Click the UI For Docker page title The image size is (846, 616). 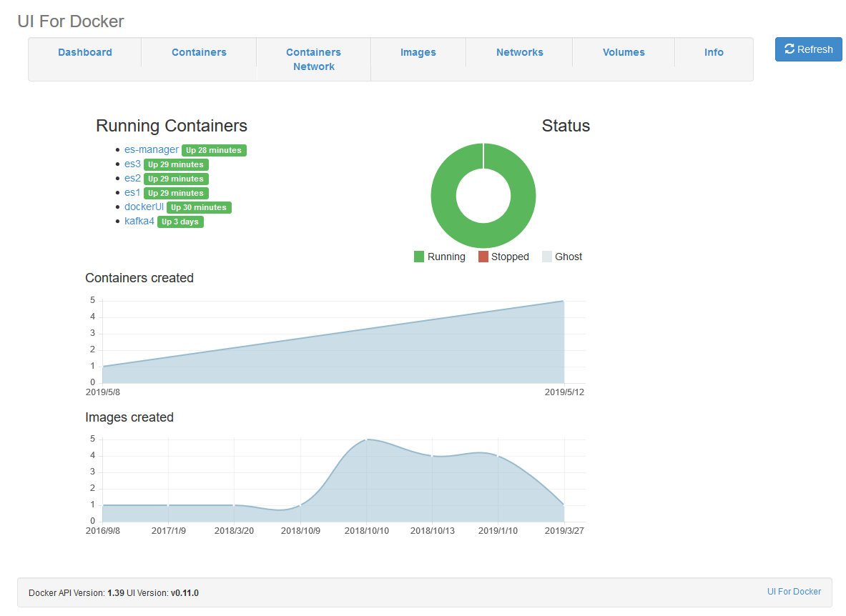tap(71, 21)
